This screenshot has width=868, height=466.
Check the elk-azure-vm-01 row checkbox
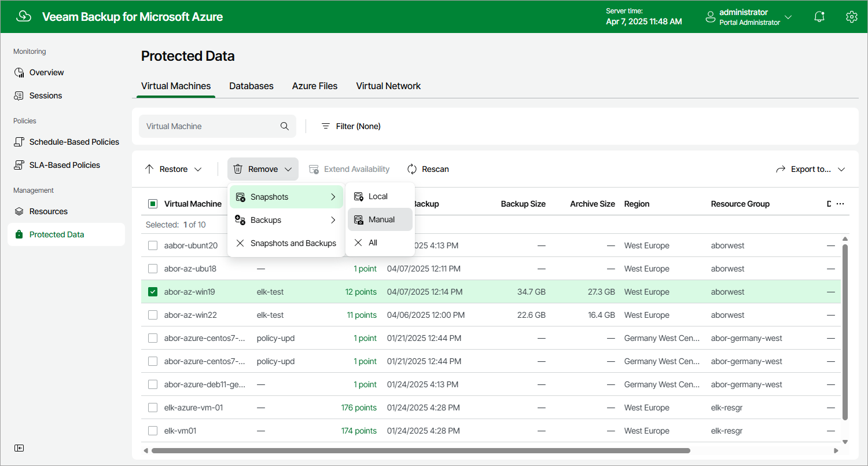[153, 408]
